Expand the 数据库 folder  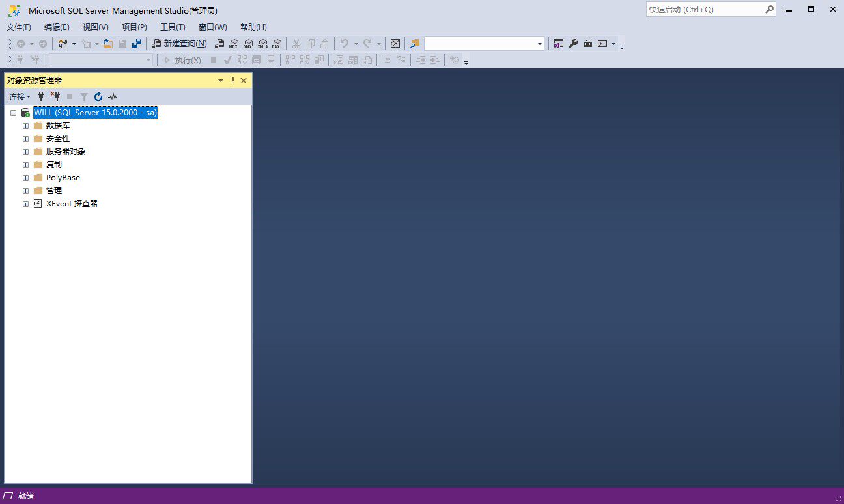tap(25, 126)
